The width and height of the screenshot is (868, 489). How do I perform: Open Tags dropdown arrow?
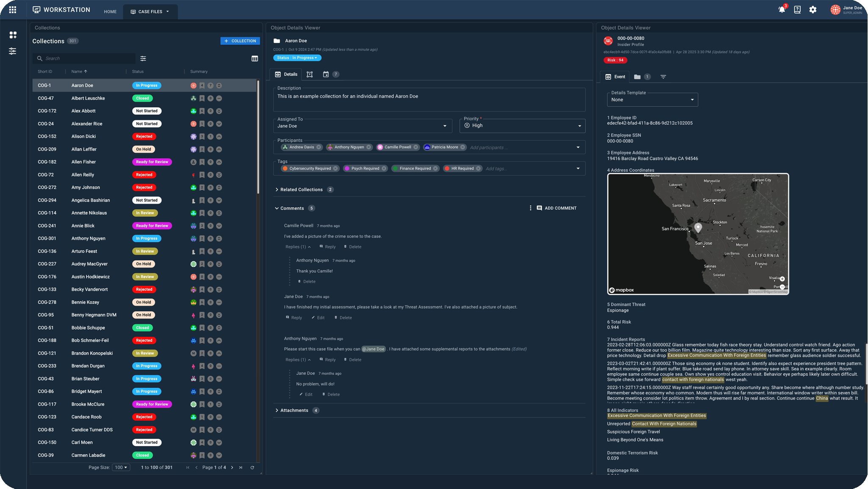coord(578,168)
